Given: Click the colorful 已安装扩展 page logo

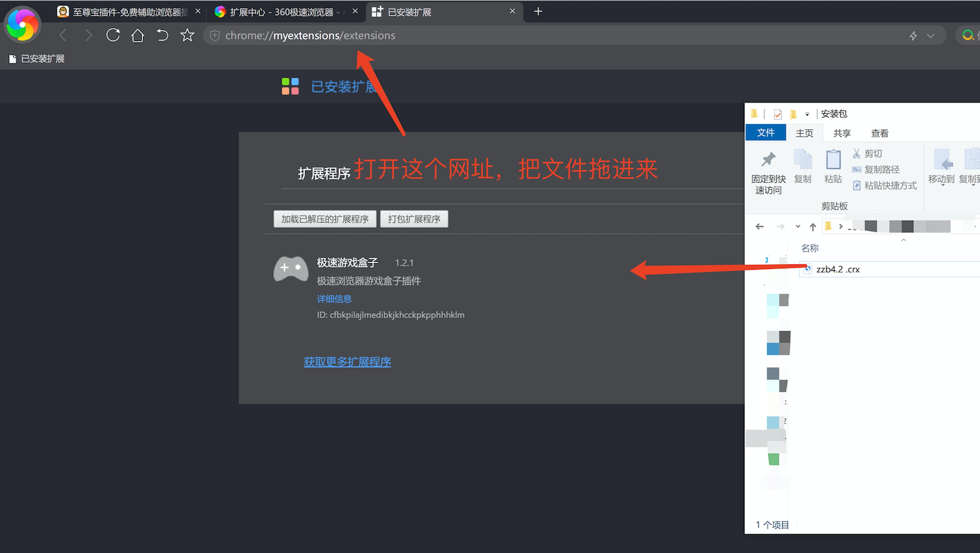Looking at the screenshot, I should pyautogui.click(x=290, y=86).
